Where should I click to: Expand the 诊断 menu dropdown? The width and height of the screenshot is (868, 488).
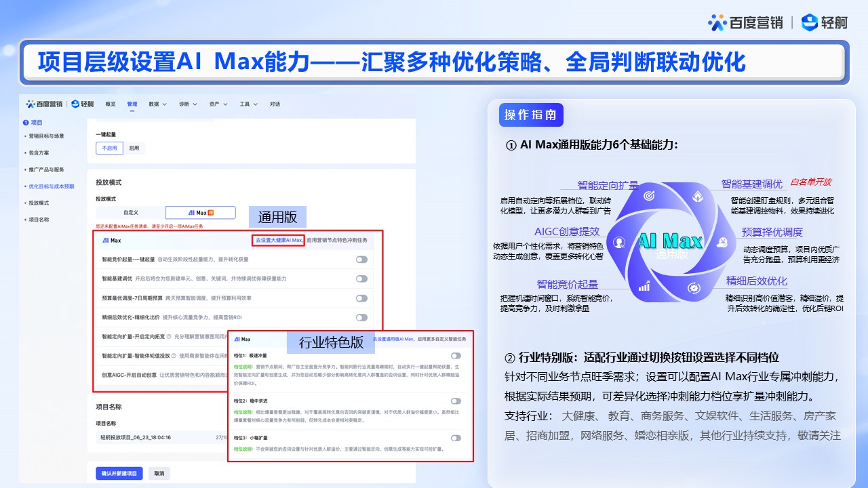188,104
